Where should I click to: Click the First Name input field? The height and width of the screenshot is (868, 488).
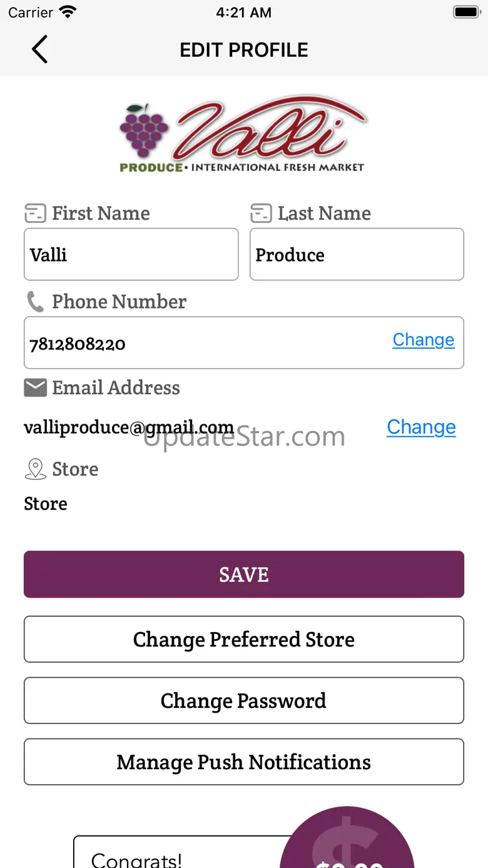(x=131, y=254)
